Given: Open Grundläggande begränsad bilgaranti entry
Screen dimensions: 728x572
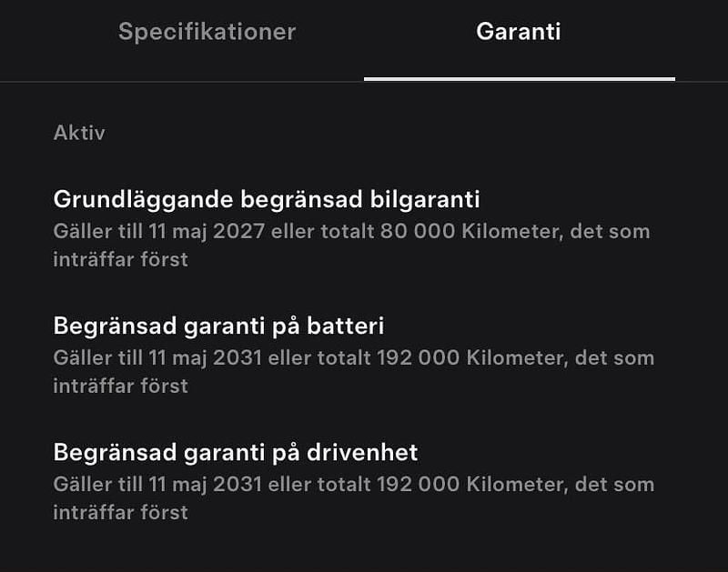Looking at the screenshot, I should [x=267, y=199].
